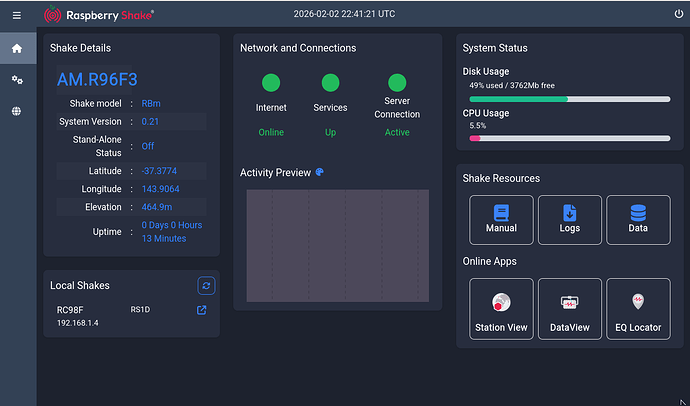690x406 pixels.
Task: Open RC98F shake in external link
Action: [201, 311]
